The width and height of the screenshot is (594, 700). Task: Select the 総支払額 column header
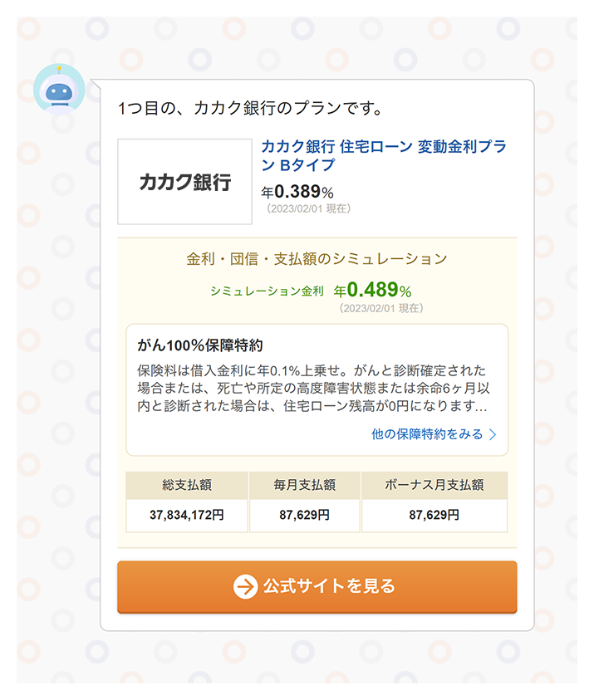point(187,485)
